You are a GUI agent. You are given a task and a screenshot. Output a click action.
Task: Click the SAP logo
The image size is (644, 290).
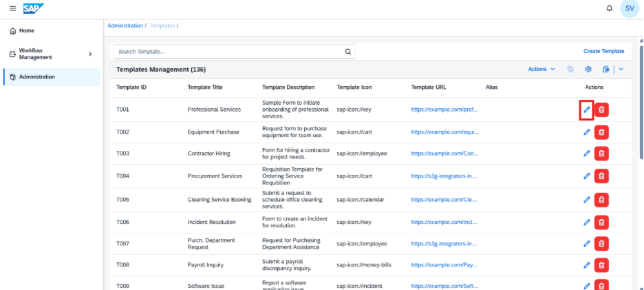click(34, 9)
